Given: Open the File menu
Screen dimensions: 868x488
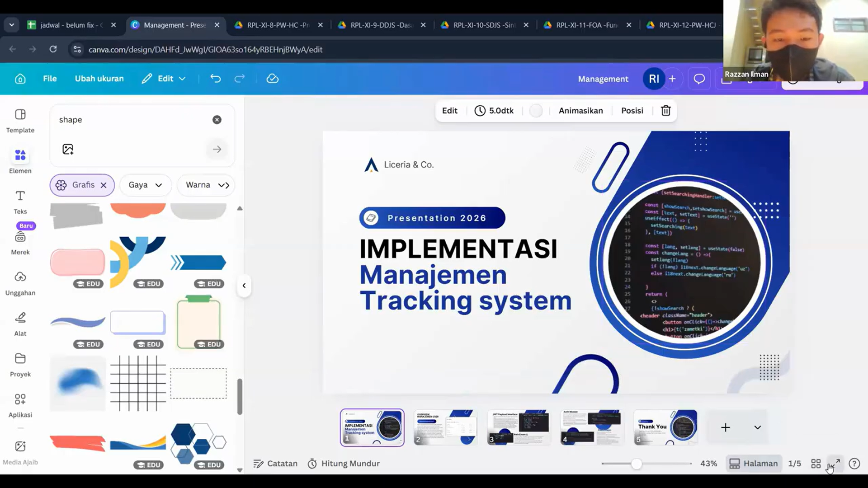Looking at the screenshot, I should (x=50, y=79).
